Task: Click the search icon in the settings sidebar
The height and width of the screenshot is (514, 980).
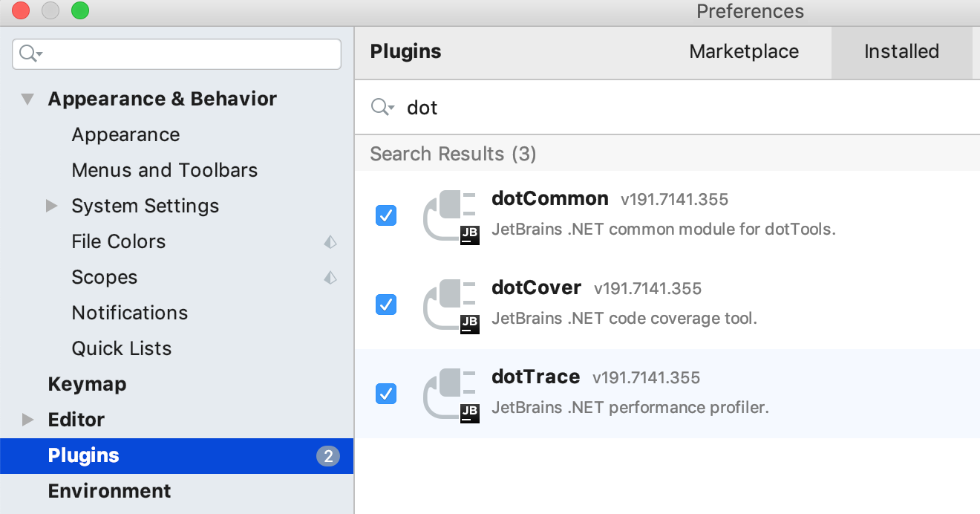Action: [28, 53]
